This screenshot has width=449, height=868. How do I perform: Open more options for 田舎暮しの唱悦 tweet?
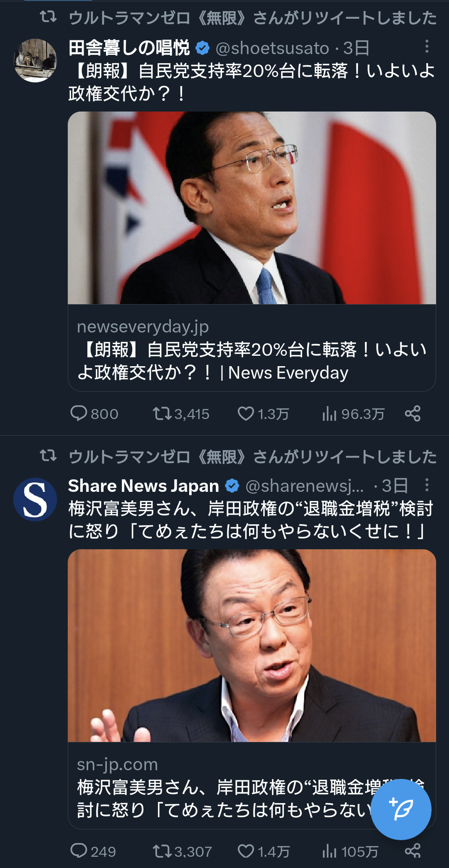pos(427,47)
